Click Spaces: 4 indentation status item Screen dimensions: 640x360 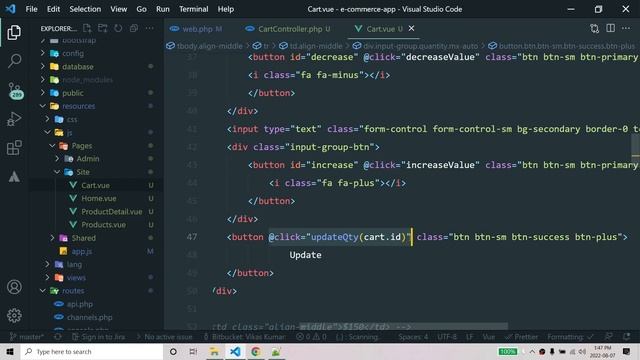[x=413, y=337]
